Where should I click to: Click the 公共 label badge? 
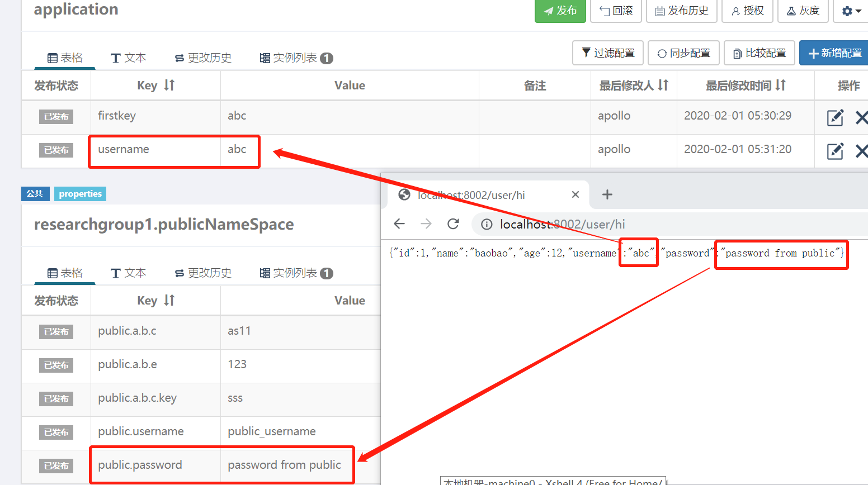point(35,194)
